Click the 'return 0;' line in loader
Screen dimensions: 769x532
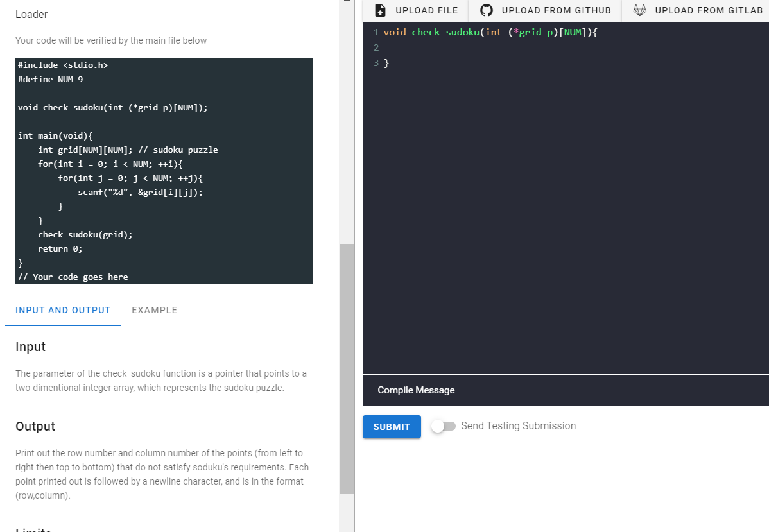60,249
